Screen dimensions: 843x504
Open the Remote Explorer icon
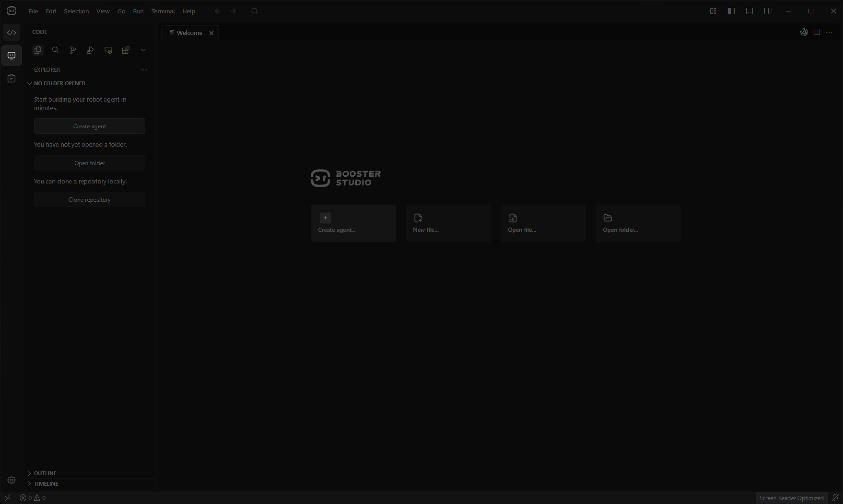pyautogui.click(x=108, y=50)
